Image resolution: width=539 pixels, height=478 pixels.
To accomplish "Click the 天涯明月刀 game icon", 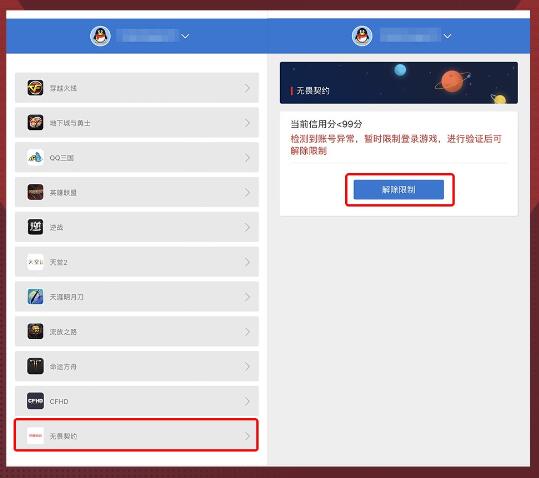I will pyautogui.click(x=35, y=297).
